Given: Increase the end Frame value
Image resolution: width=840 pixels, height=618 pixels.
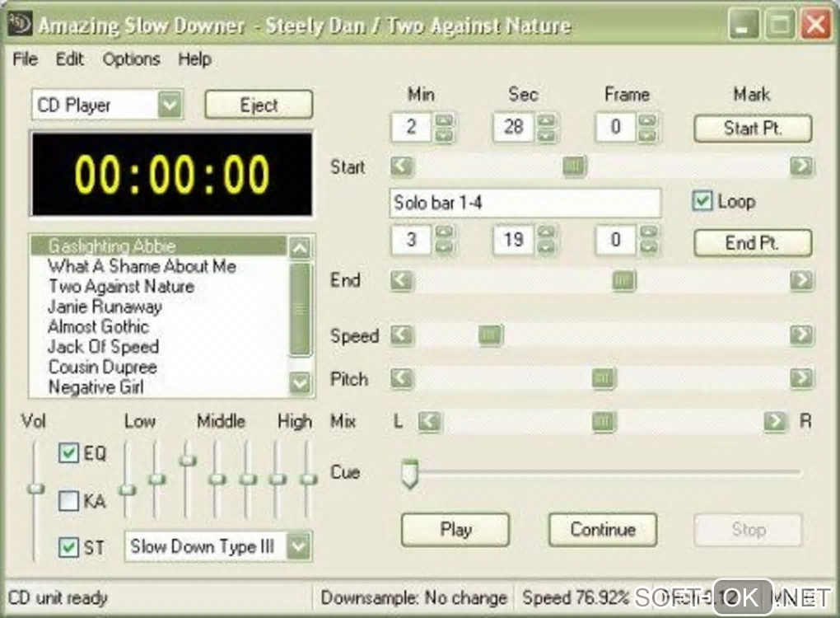Looking at the screenshot, I should [647, 232].
